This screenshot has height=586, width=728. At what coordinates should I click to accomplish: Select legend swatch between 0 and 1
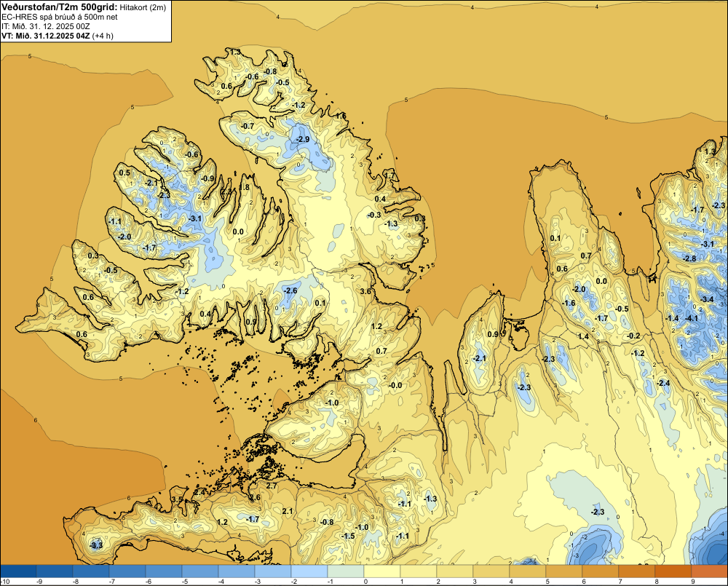[x=382, y=571]
